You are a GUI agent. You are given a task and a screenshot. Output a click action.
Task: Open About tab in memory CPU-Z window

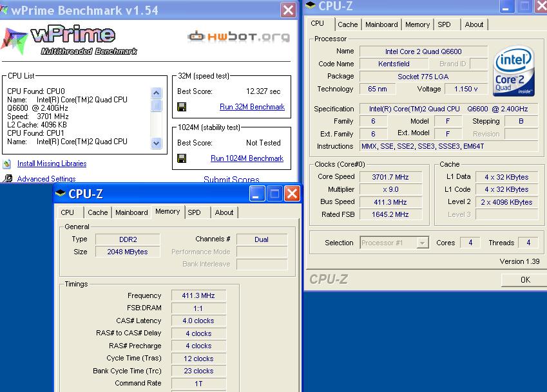tap(224, 212)
